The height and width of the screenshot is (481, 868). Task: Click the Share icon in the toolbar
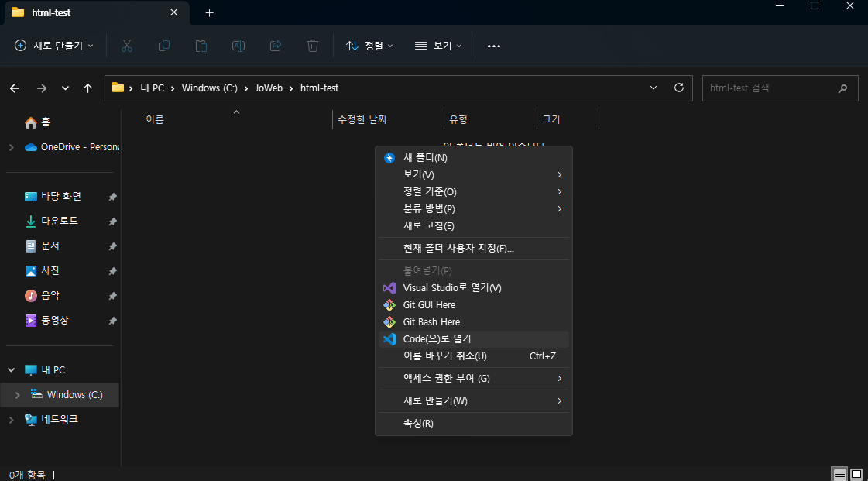click(x=275, y=46)
